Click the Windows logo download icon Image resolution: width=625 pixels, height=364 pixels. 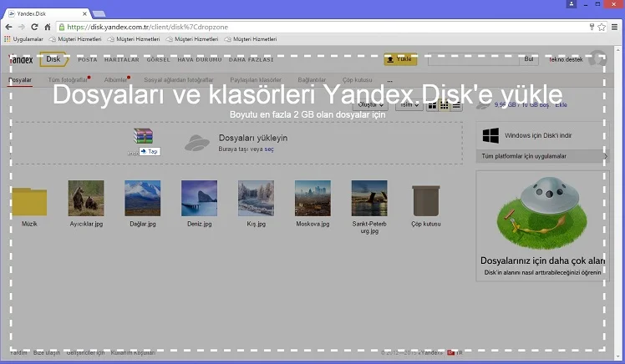coord(491,134)
